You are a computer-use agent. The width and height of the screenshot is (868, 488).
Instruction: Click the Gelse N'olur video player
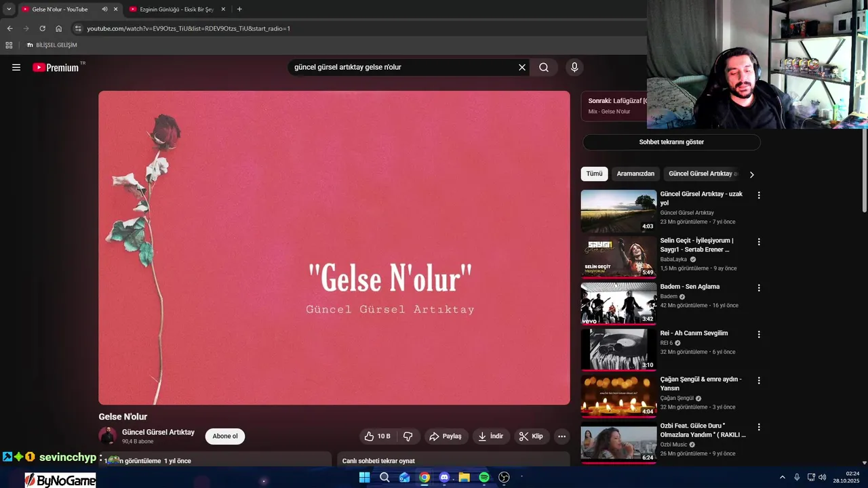[x=334, y=248]
